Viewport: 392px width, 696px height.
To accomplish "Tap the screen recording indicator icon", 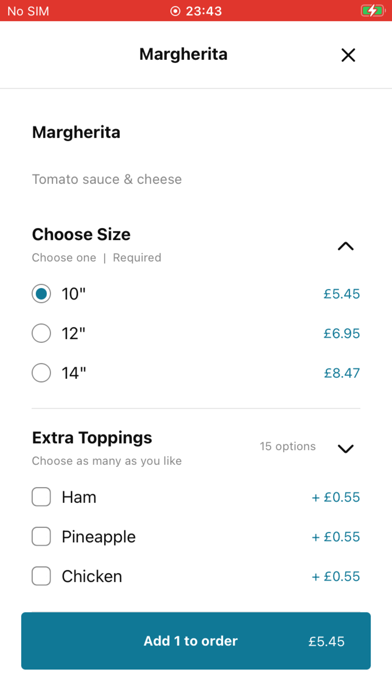I will 175,11.
